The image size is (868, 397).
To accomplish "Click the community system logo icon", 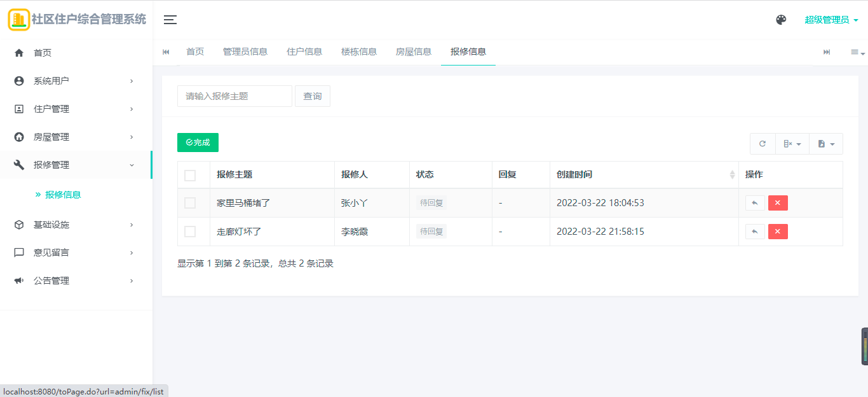I will (x=19, y=20).
